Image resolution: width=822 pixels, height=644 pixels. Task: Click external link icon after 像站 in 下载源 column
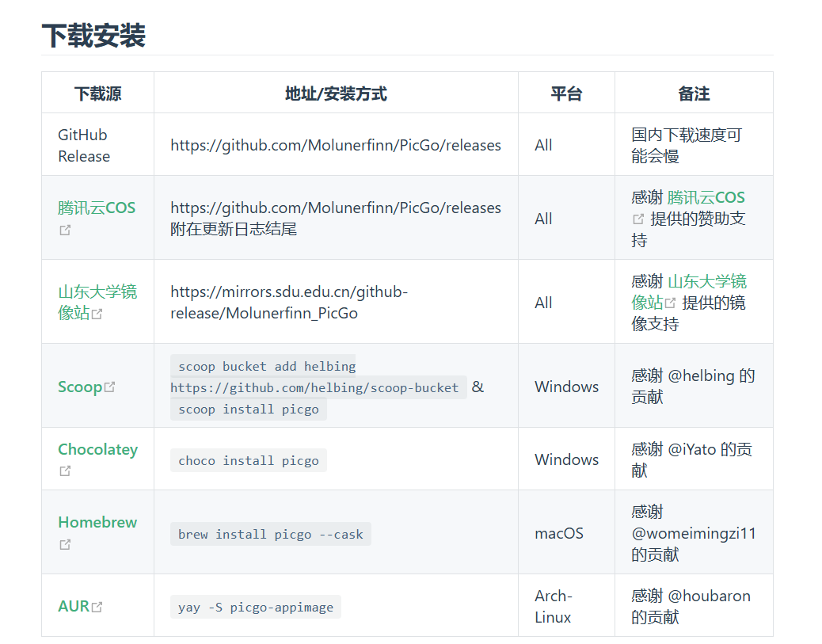pos(97,314)
